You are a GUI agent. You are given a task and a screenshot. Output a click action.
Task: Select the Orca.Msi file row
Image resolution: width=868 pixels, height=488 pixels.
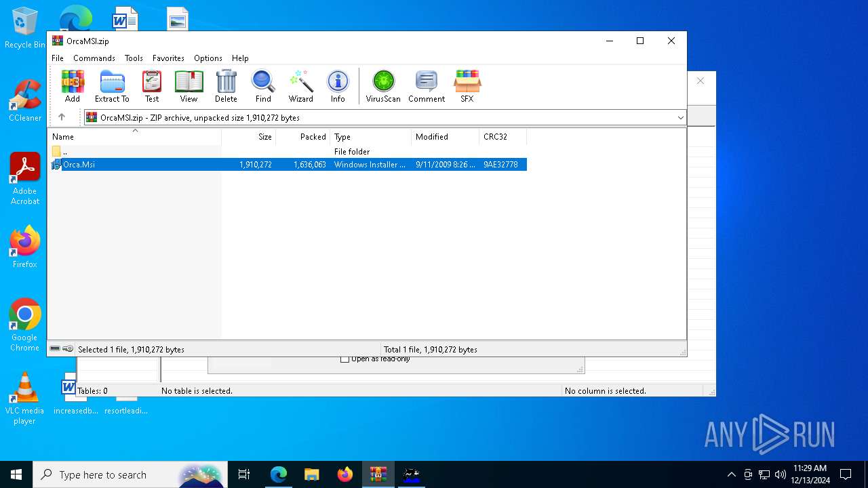tap(288, 165)
